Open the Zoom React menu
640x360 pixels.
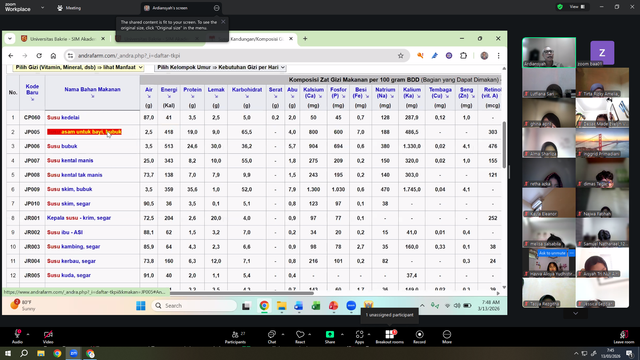click(300, 336)
